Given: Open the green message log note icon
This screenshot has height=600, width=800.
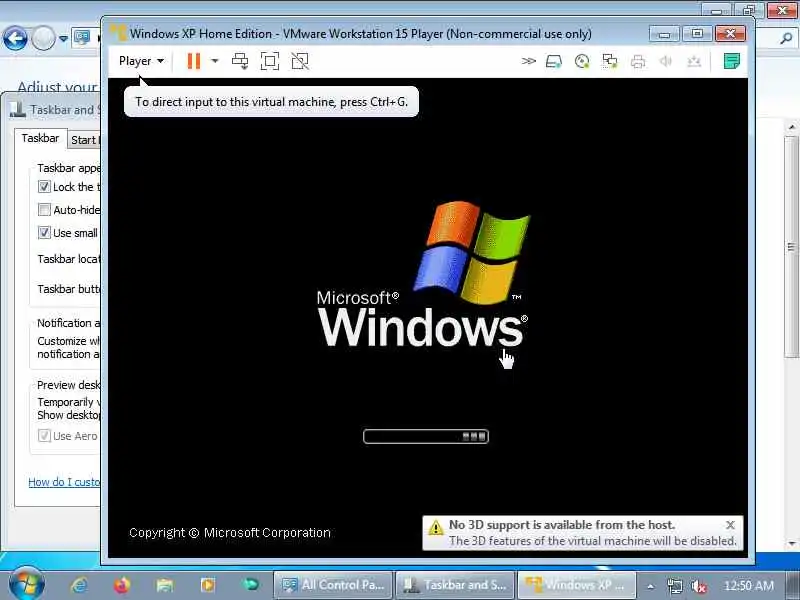Looking at the screenshot, I should click(x=732, y=61).
